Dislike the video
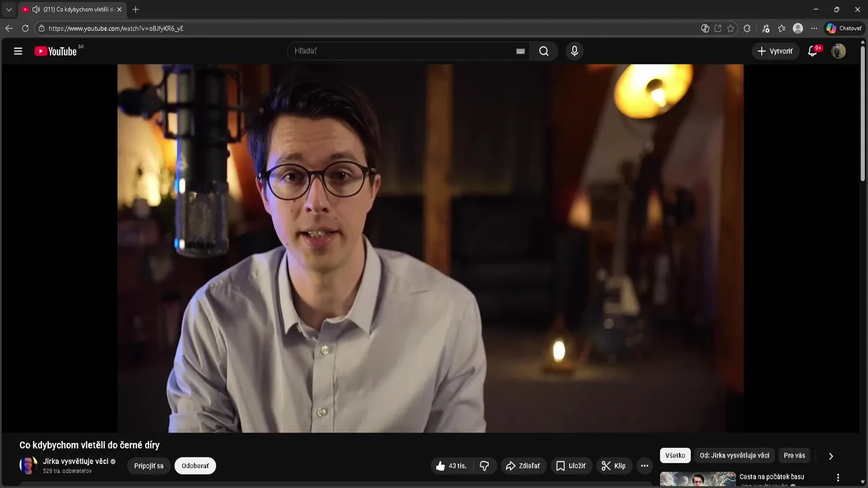This screenshot has width=868, height=488. 484,466
